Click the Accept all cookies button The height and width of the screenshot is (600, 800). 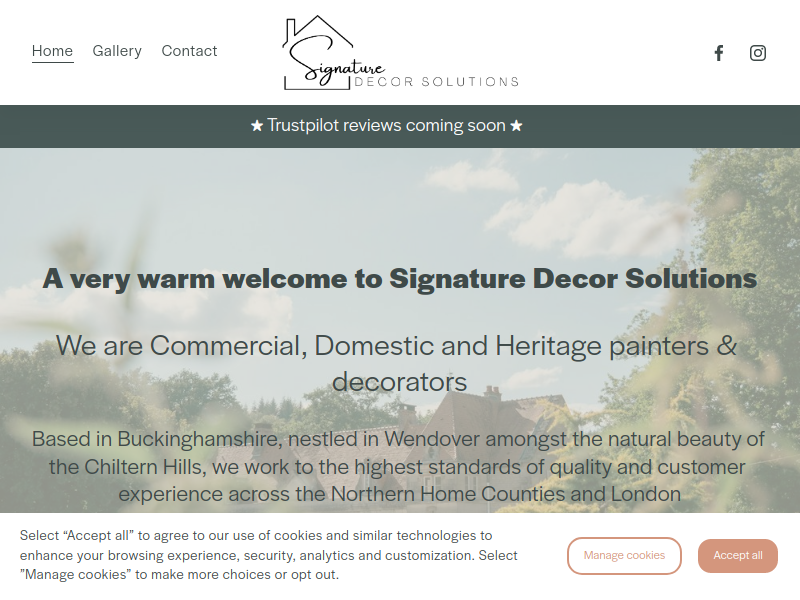738,555
